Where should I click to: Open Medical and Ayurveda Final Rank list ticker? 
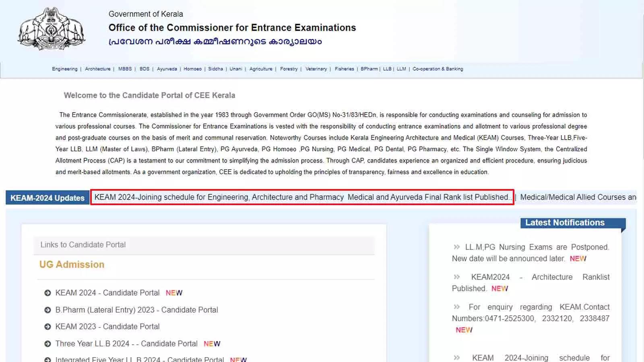429,197
